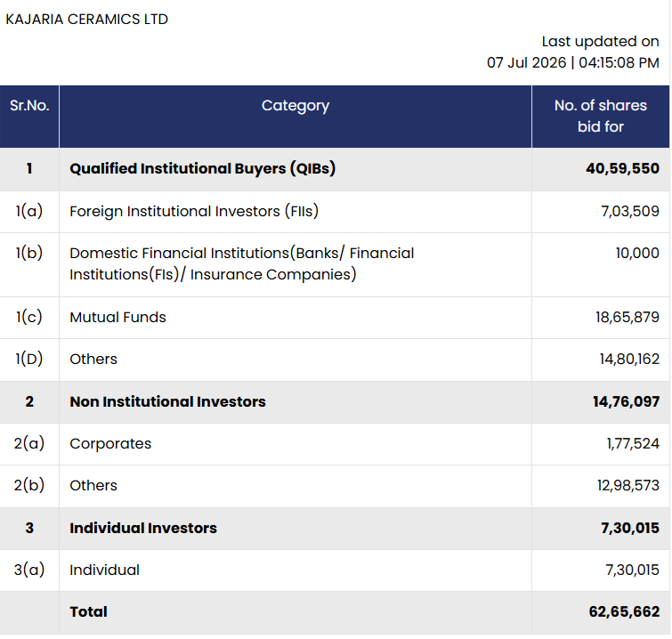Click serial number 1(a)

point(29,211)
